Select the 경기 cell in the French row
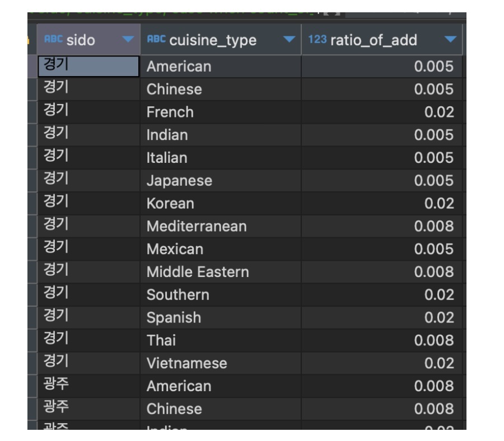Image resolution: width=504 pixels, height=441 pixels. click(88, 112)
